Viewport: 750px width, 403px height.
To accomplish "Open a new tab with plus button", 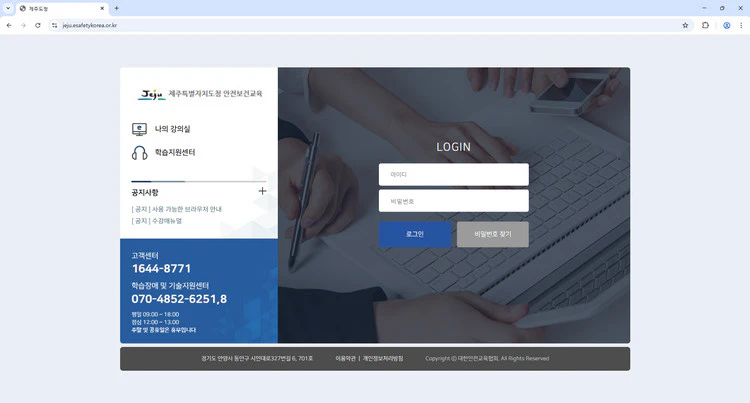I will [116, 8].
